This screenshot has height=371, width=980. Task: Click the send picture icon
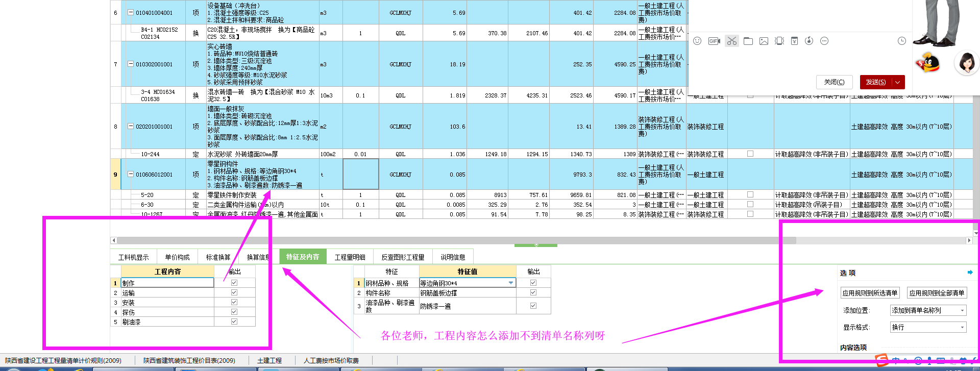pos(764,41)
